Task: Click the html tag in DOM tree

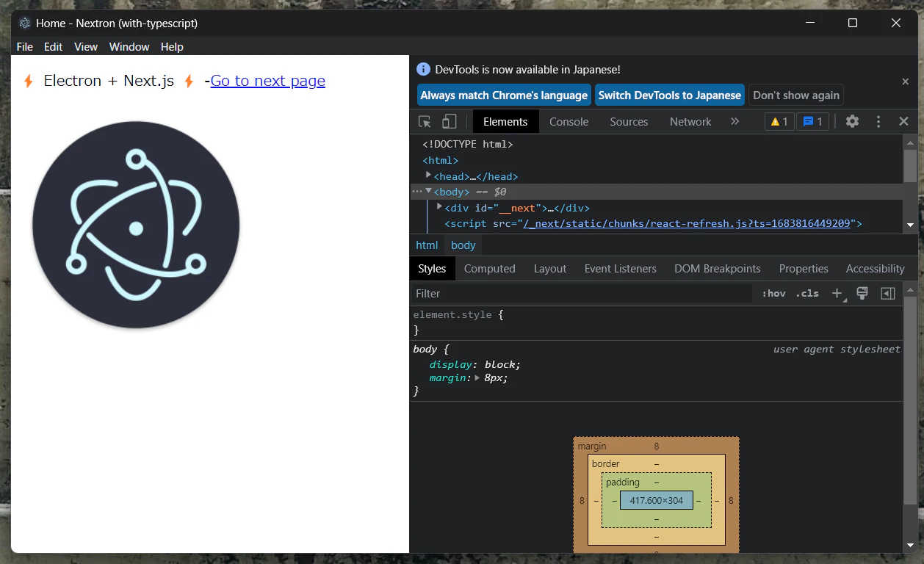Action: 440,160
